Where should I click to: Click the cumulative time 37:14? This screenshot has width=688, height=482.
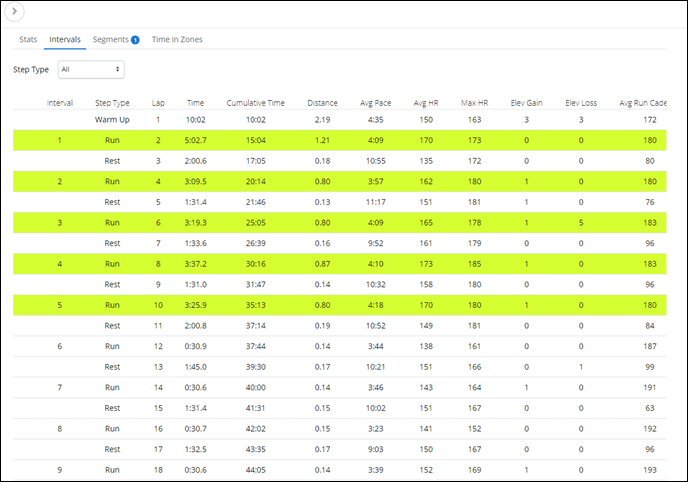255,326
